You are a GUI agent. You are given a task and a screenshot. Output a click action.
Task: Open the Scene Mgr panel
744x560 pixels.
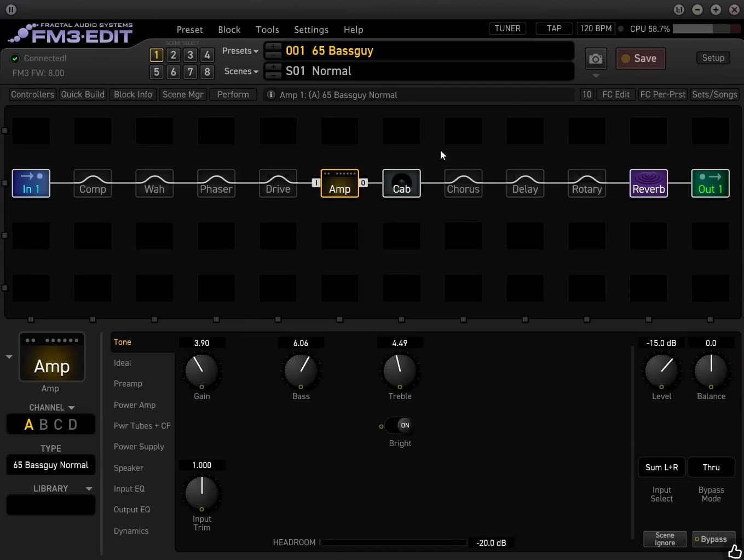[183, 95]
